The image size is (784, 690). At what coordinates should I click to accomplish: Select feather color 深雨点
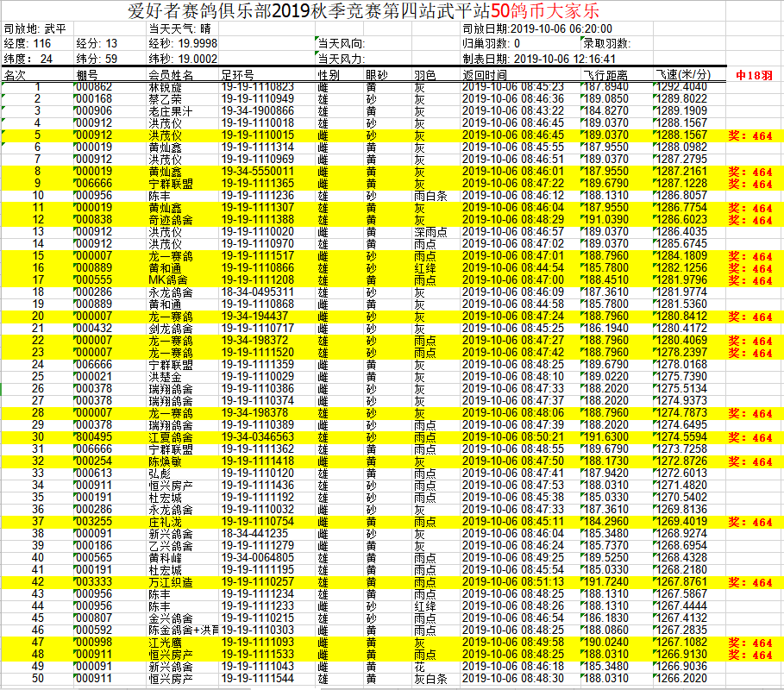click(x=430, y=232)
